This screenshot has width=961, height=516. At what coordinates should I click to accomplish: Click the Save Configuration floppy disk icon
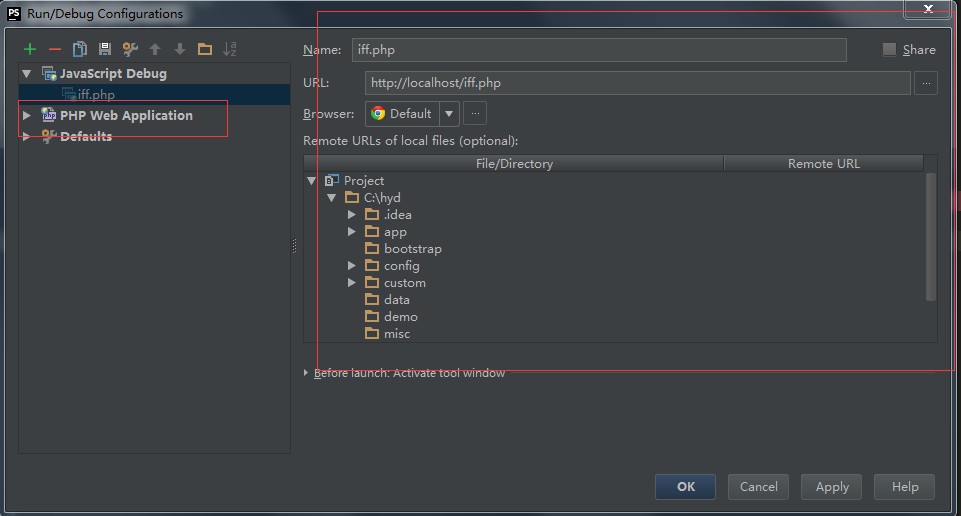click(x=105, y=49)
